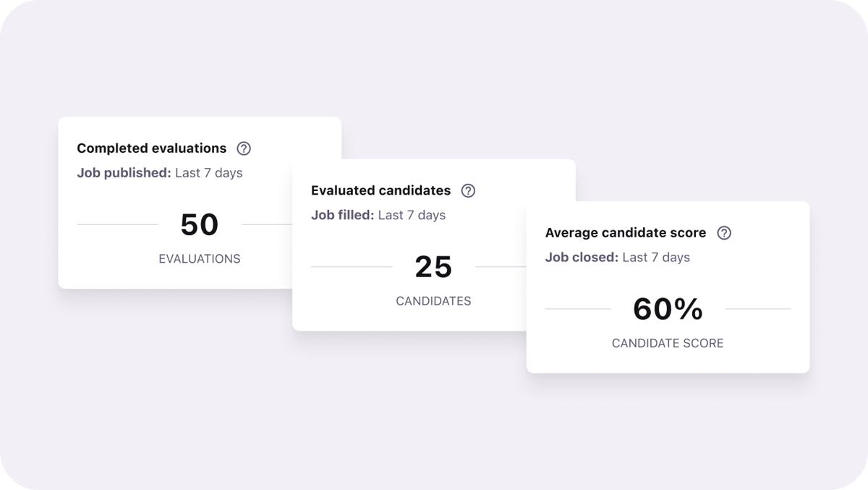
Task: Click the Job published filter label
Action: pos(124,173)
